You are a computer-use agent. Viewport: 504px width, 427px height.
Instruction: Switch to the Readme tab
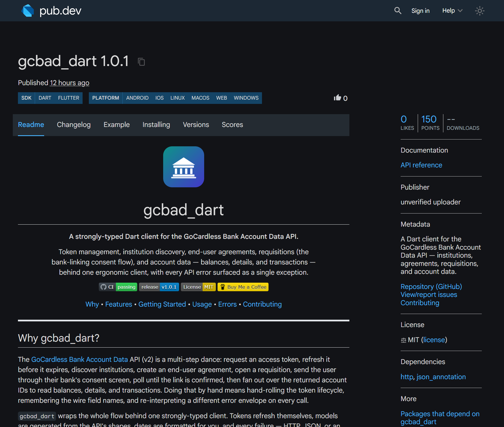[x=31, y=125]
